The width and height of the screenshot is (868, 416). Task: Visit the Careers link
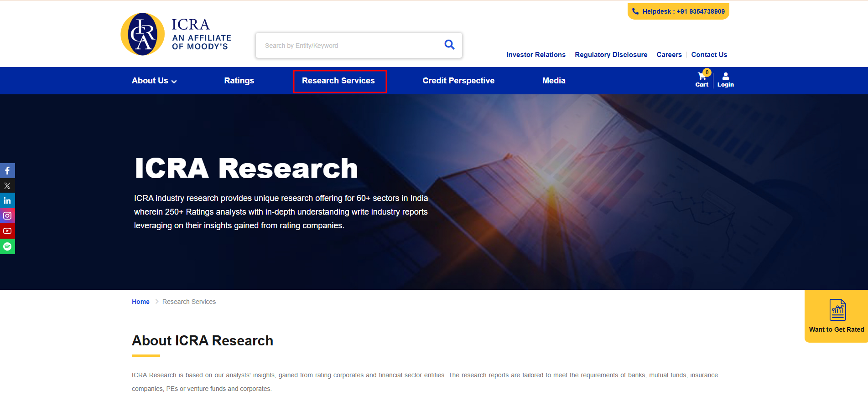click(x=669, y=55)
